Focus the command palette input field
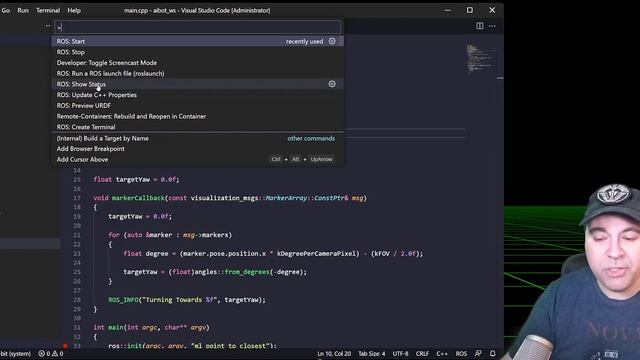Screen dimensions: 640x360 point(198,27)
